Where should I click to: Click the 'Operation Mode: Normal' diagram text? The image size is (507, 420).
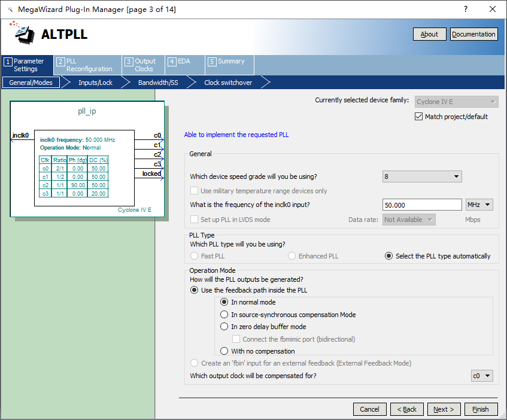point(70,148)
